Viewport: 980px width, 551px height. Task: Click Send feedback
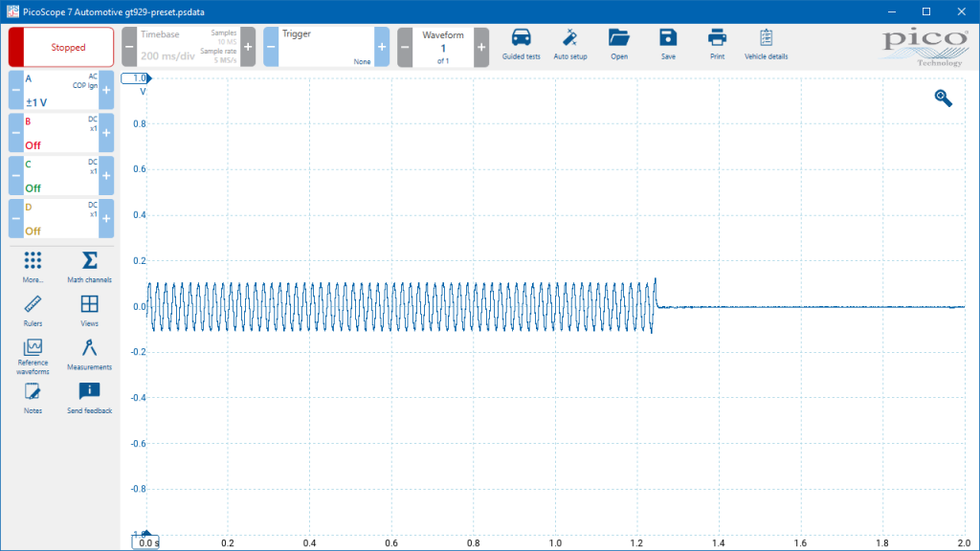point(89,397)
